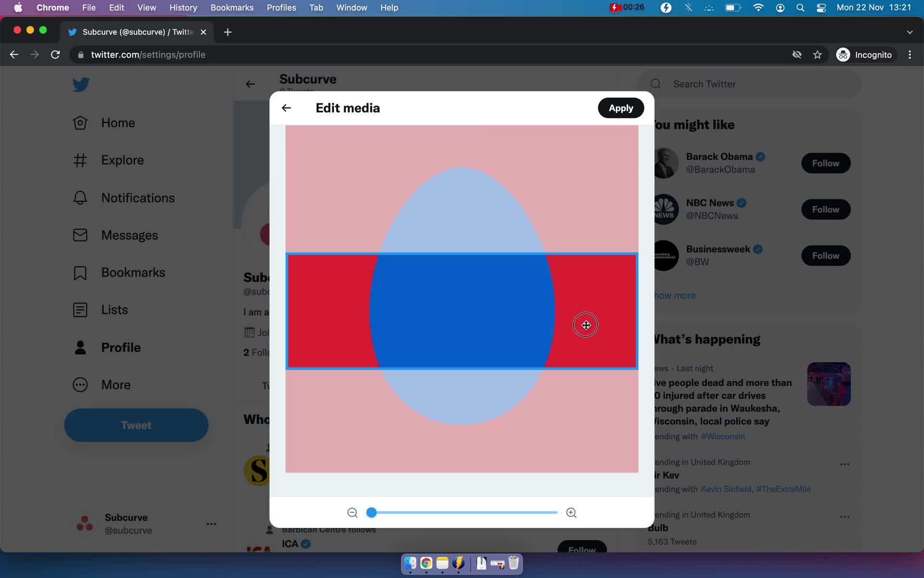Open account menu dots next to Subcurve
Image resolution: width=924 pixels, height=578 pixels.
point(211,524)
